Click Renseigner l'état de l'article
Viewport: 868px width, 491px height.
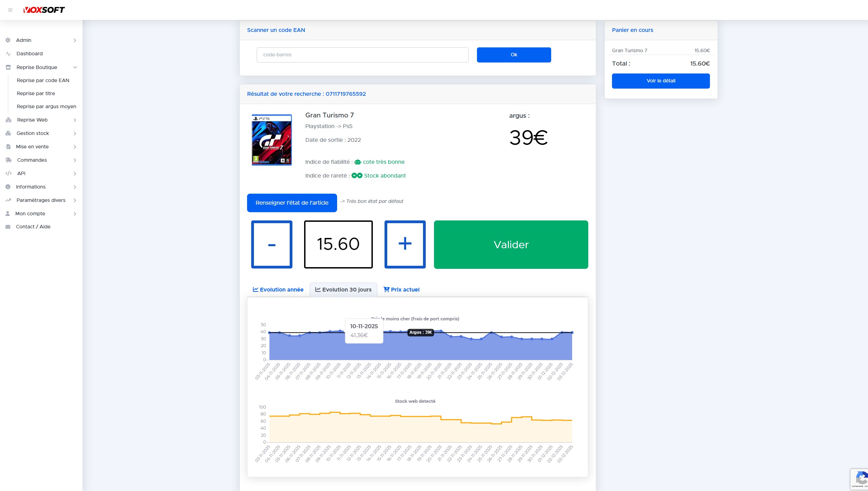pos(292,203)
